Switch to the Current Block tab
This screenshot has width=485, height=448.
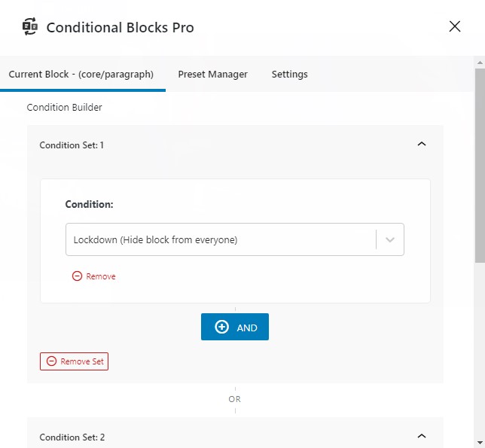tap(81, 75)
